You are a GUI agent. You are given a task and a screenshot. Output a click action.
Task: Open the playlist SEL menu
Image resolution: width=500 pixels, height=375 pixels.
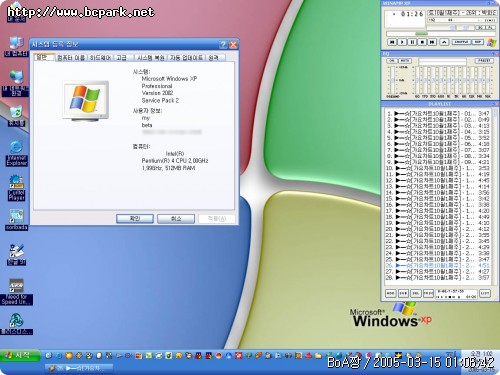(x=416, y=293)
